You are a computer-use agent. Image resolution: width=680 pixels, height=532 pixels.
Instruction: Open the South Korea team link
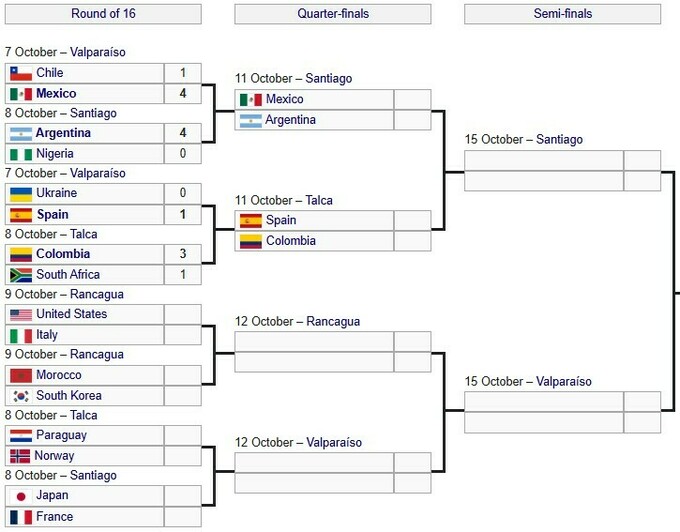click(x=68, y=396)
